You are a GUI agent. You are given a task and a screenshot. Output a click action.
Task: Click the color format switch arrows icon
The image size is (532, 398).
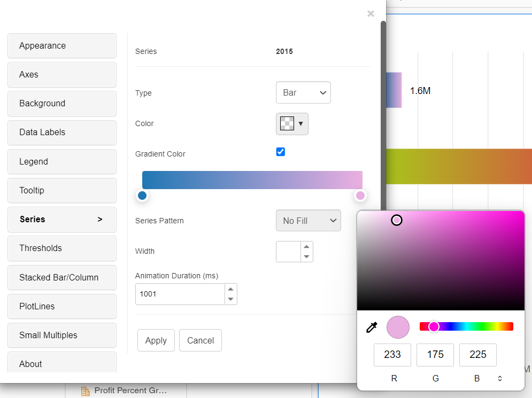[x=499, y=378]
